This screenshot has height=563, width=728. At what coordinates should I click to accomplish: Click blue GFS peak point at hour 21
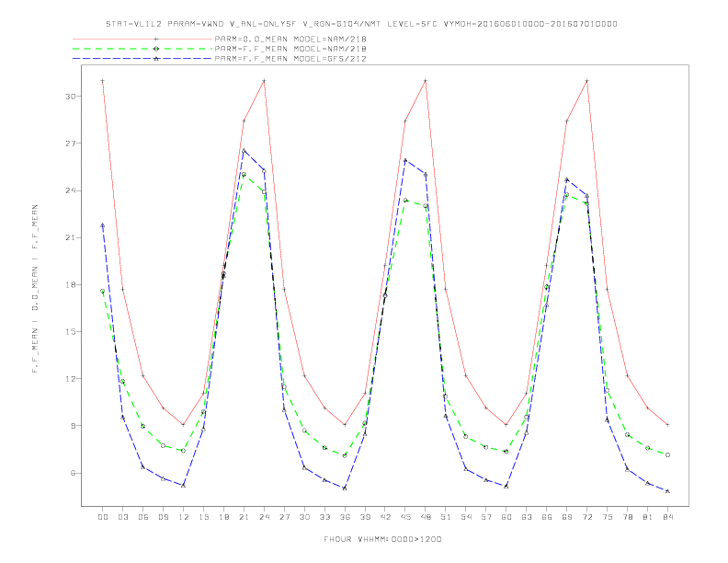(x=244, y=151)
